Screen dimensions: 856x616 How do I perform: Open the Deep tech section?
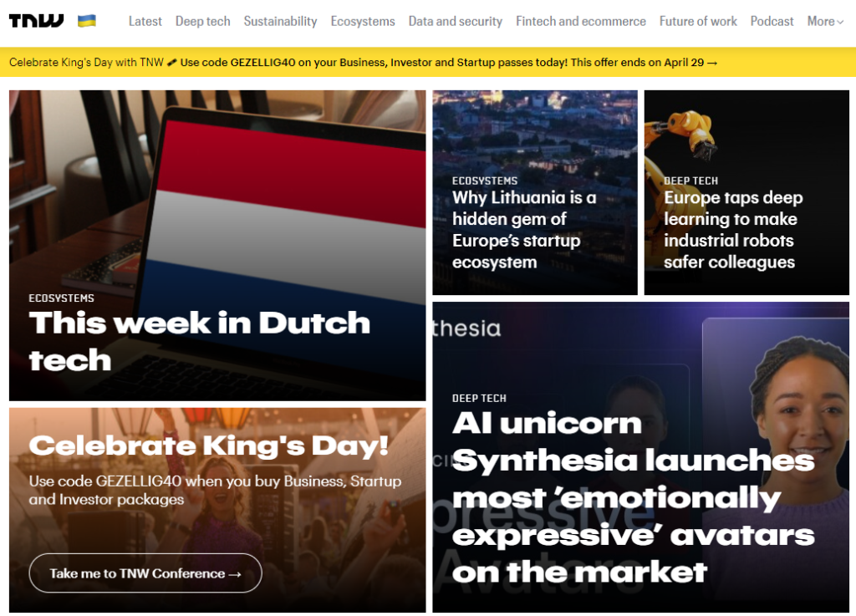202,21
